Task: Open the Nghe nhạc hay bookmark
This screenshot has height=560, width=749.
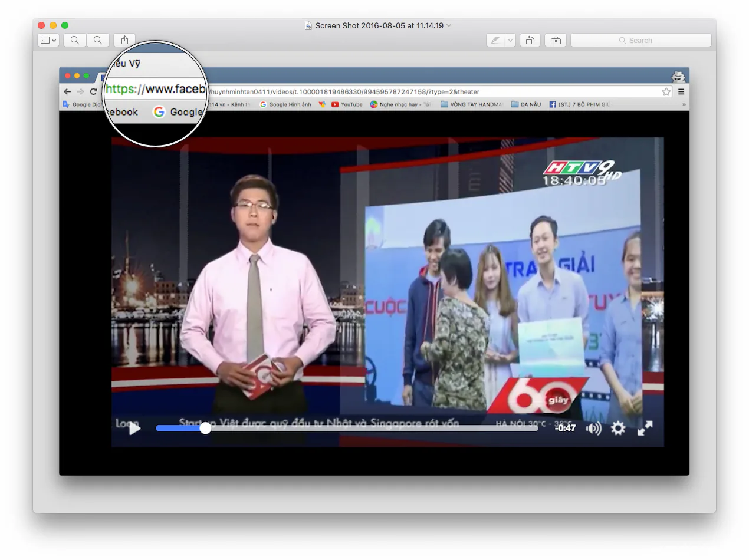Action: coord(400,104)
